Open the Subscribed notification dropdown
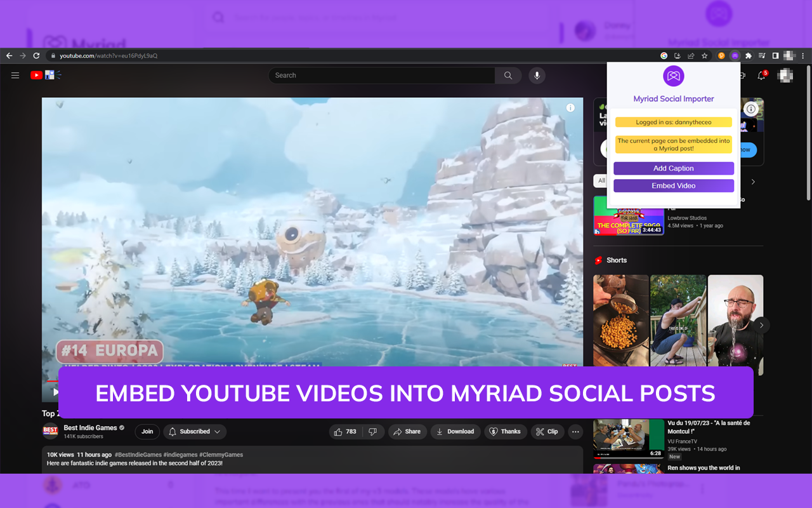The image size is (812, 508). (x=195, y=432)
